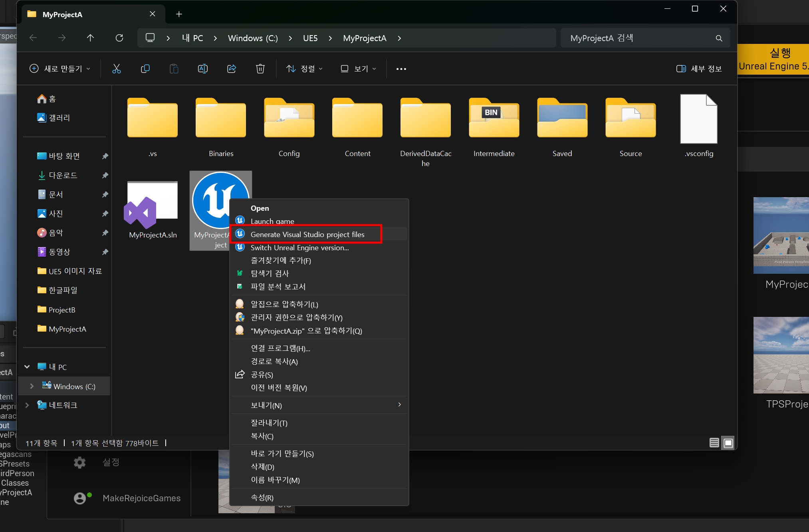
Task: Select MyProject thumbnail in Epic launcher
Action: pos(781,235)
